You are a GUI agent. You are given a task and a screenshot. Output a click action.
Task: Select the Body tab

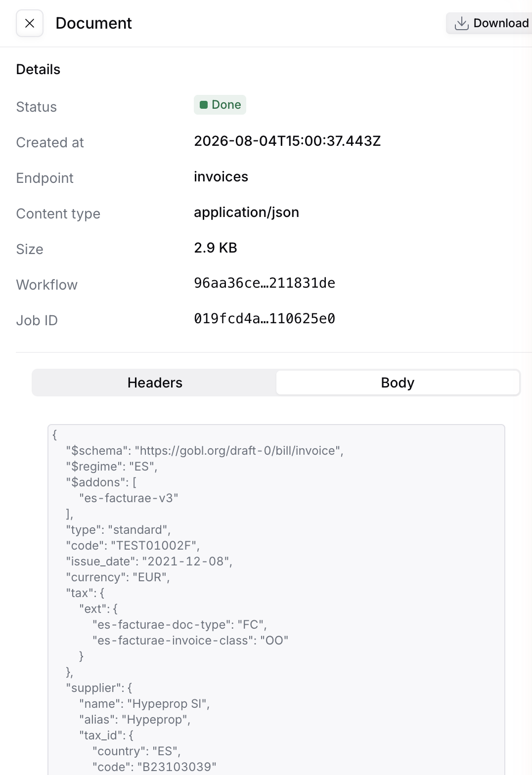[x=398, y=383]
